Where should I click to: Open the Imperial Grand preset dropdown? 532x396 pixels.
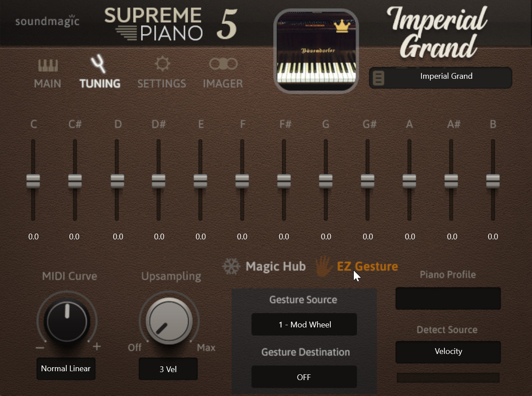point(440,78)
